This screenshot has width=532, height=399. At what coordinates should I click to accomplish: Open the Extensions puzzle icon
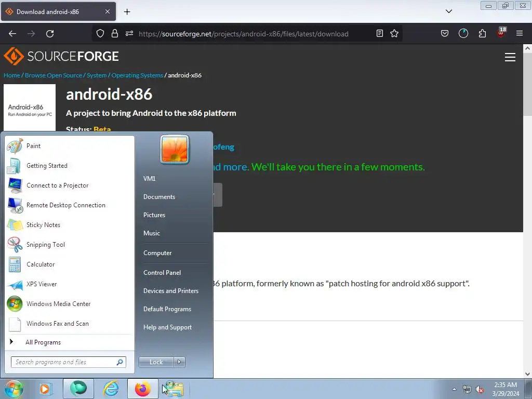[x=482, y=34]
